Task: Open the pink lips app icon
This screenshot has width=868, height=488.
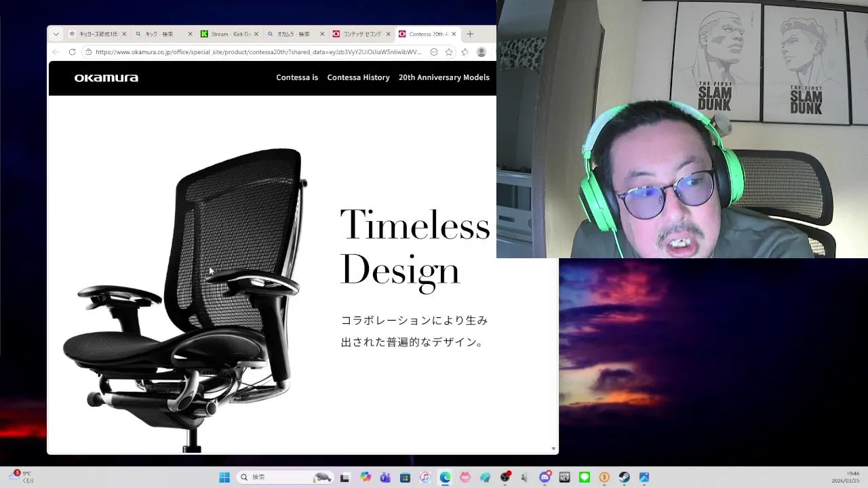Action: (465, 477)
